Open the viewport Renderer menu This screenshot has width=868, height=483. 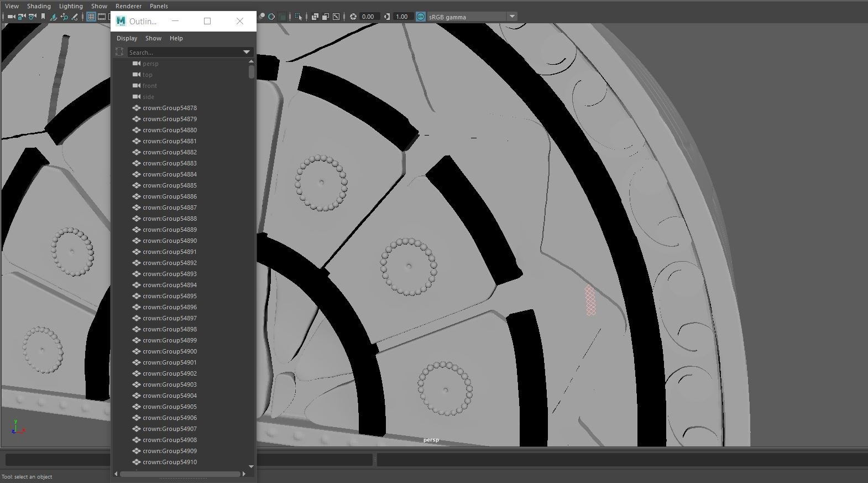pos(128,6)
